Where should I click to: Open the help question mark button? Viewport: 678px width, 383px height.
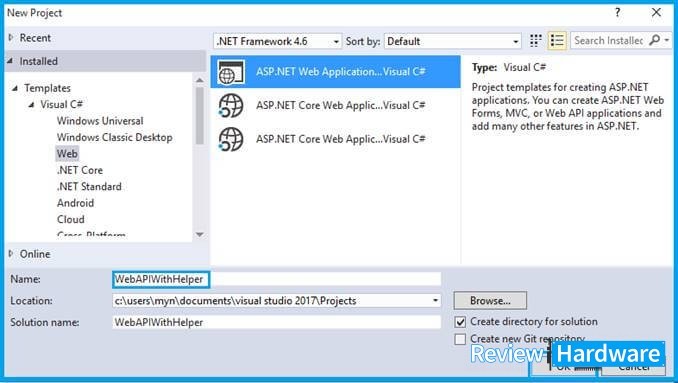617,13
